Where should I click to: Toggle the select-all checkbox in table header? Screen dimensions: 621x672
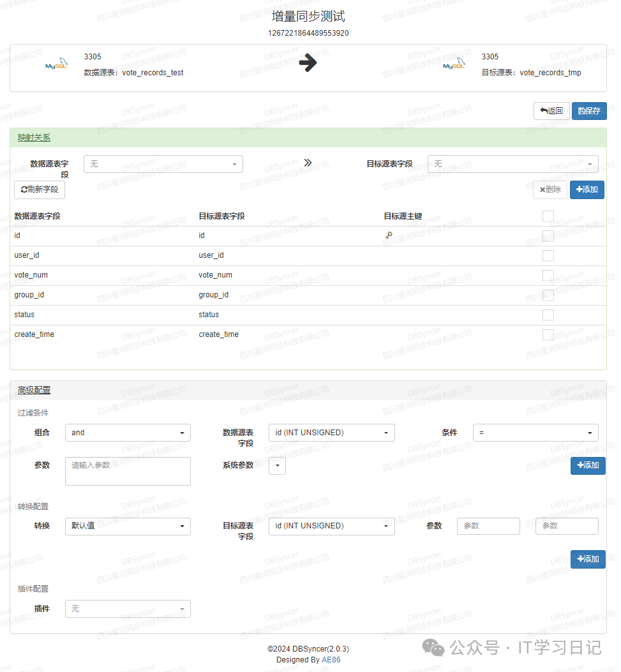click(x=548, y=216)
